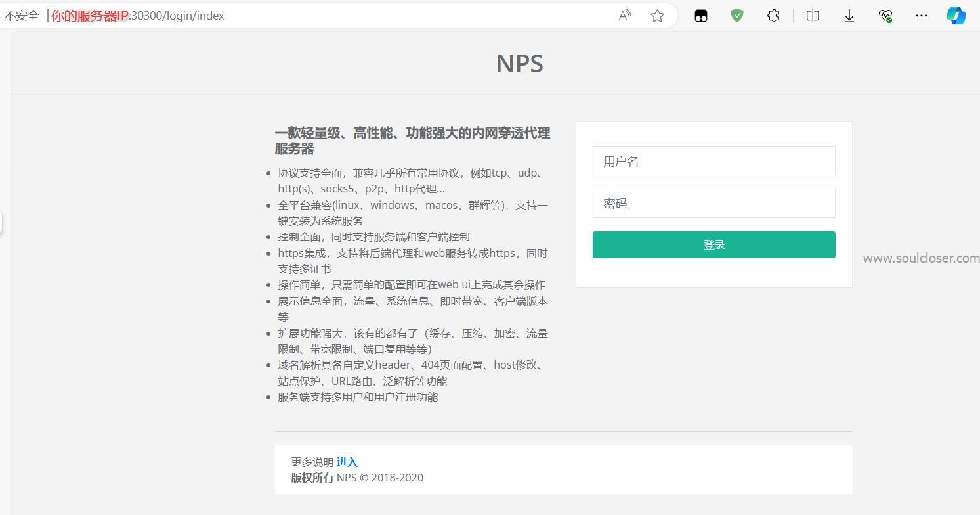The image size is (980, 515).
Task: Expand the collapsed handle on the left edge
Action: tap(2, 222)
